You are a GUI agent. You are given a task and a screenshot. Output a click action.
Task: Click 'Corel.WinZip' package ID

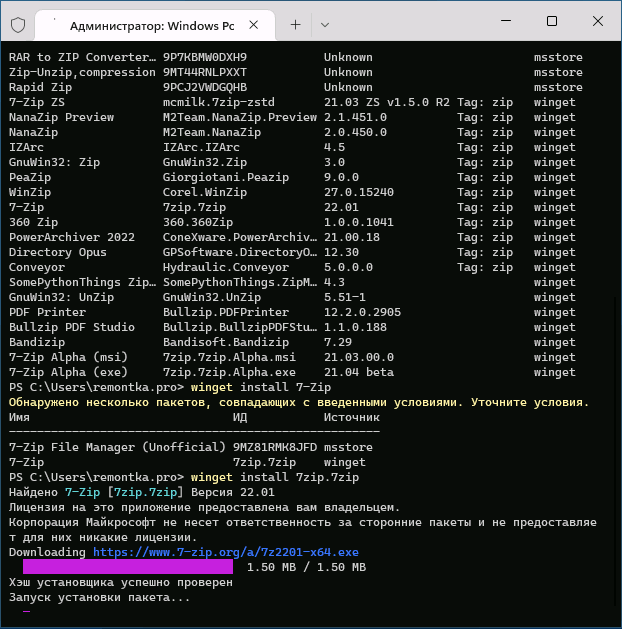(x=205, y=192)
